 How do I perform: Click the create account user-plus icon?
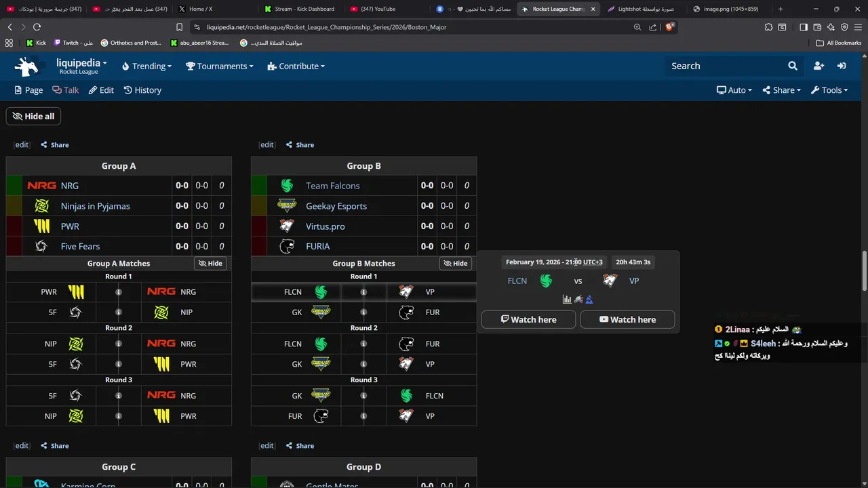coord(818,66)
